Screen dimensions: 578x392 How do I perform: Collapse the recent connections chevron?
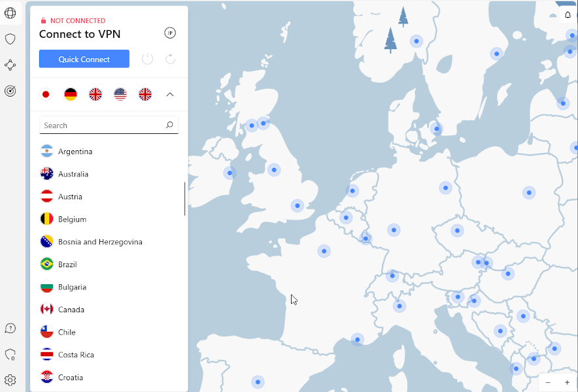[170, 95]
